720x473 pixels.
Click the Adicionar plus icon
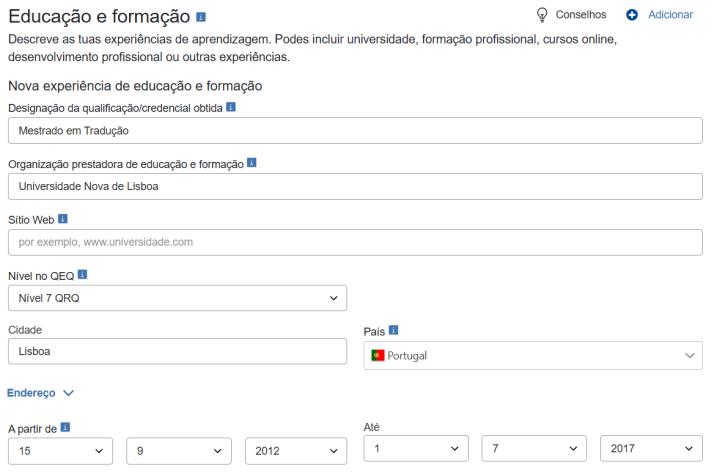pyautogui.click(x=632, y=14)
